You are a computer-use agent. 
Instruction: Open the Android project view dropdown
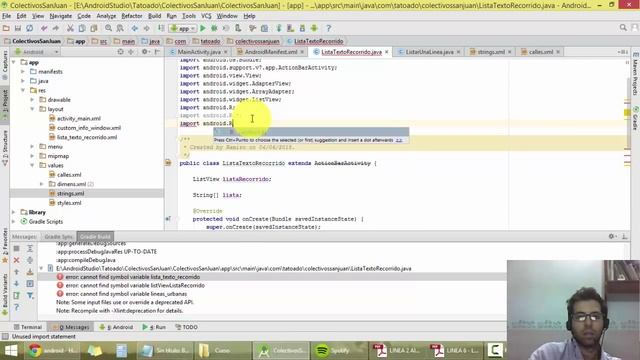(x=36, y=52)
